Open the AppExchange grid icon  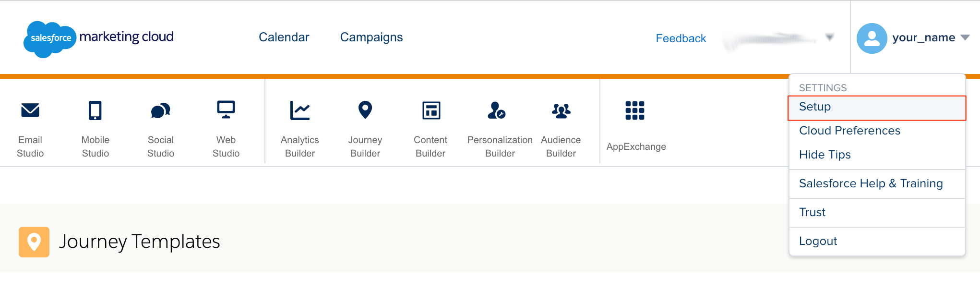pyautogui.click(x=634, y=110)
